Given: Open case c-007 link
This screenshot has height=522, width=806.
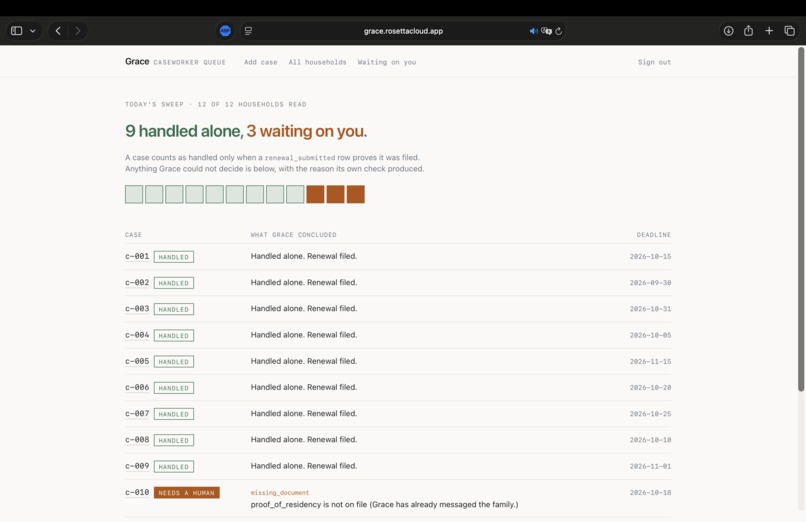Looking at the screenshot, I should tap(137, 413).
